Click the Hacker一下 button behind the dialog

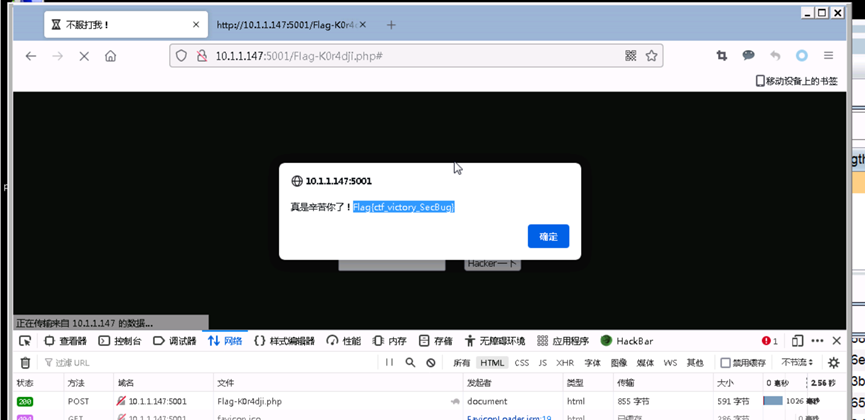[x=492, y=264]
